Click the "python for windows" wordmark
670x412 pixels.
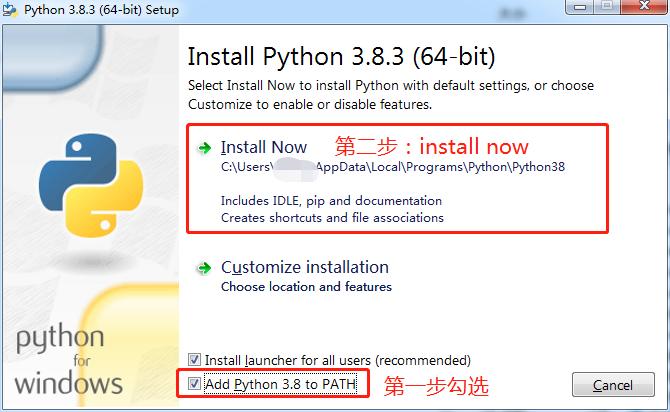(x=68, y=360)
